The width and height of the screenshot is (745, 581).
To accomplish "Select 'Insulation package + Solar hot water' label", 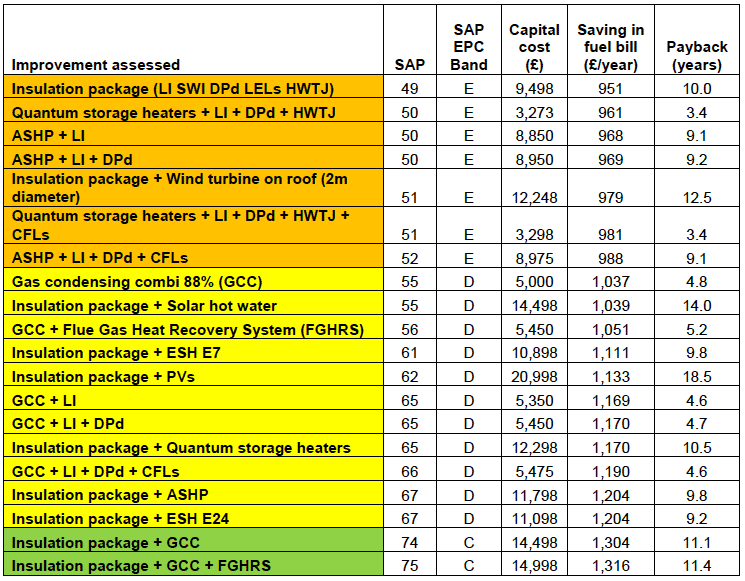I will (x=144, y=305).
